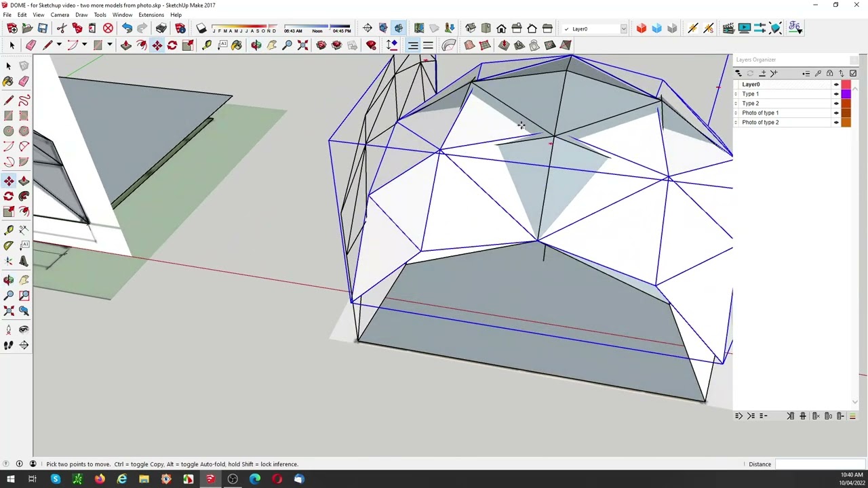Open the Edit menu

22,15
